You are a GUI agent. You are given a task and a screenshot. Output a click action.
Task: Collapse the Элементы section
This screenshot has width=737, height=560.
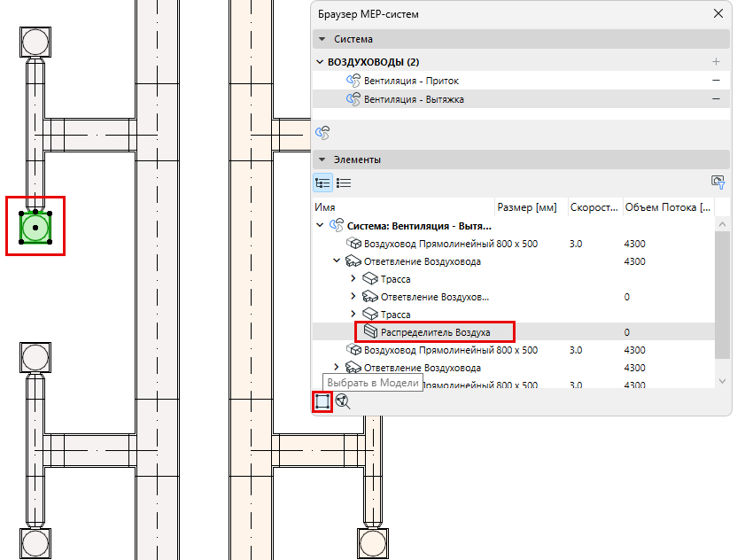click(322, 159)
